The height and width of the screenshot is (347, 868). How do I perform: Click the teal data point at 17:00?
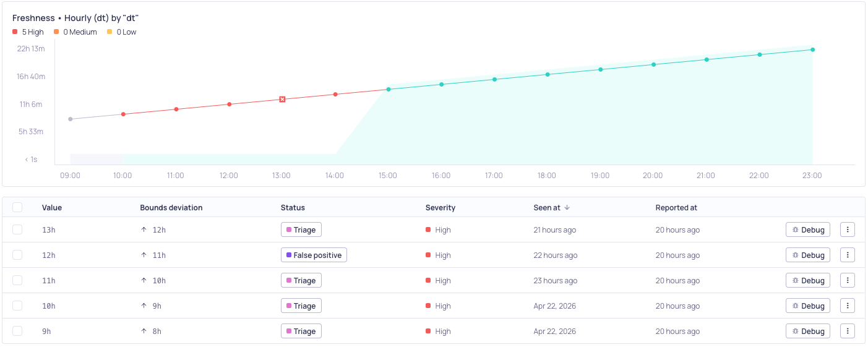(494, 79)
